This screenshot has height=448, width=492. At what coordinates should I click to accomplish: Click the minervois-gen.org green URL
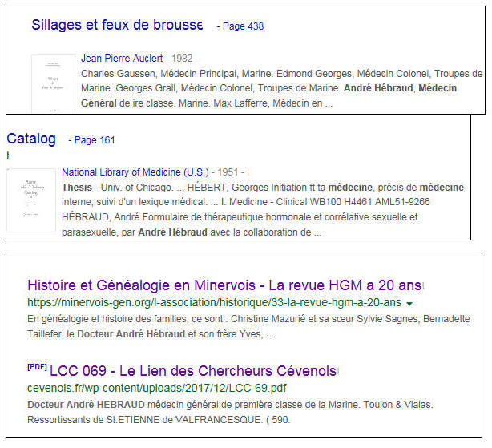214,303
